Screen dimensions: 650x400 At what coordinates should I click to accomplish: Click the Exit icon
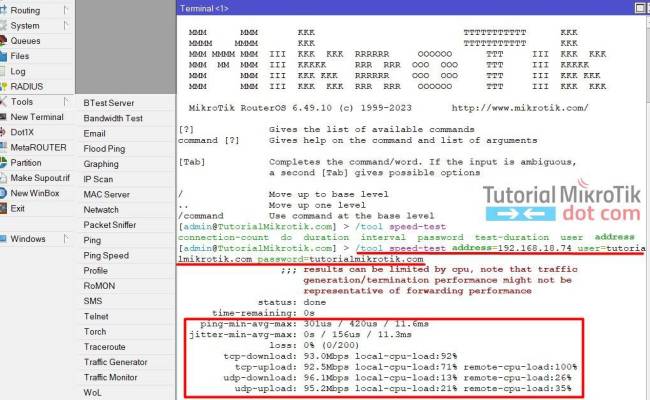click(x=3, y=208)
